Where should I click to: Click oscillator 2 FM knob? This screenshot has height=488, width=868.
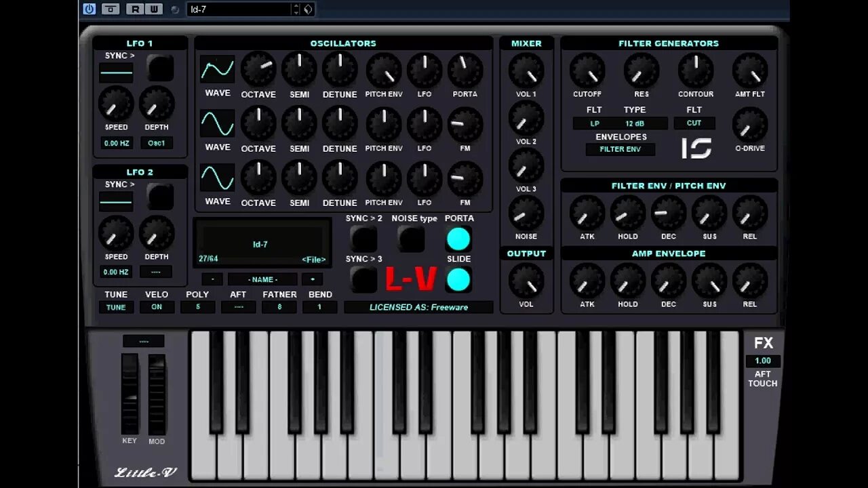465,123
